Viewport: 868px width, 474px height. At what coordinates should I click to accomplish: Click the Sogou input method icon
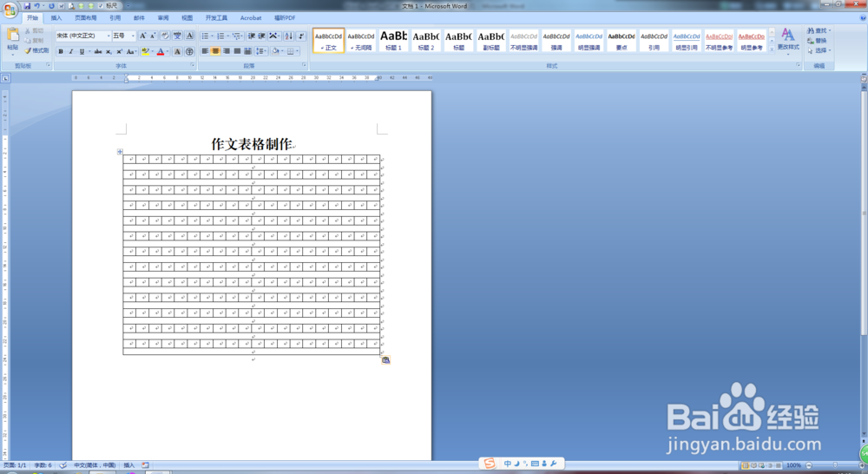pos(490,464)
